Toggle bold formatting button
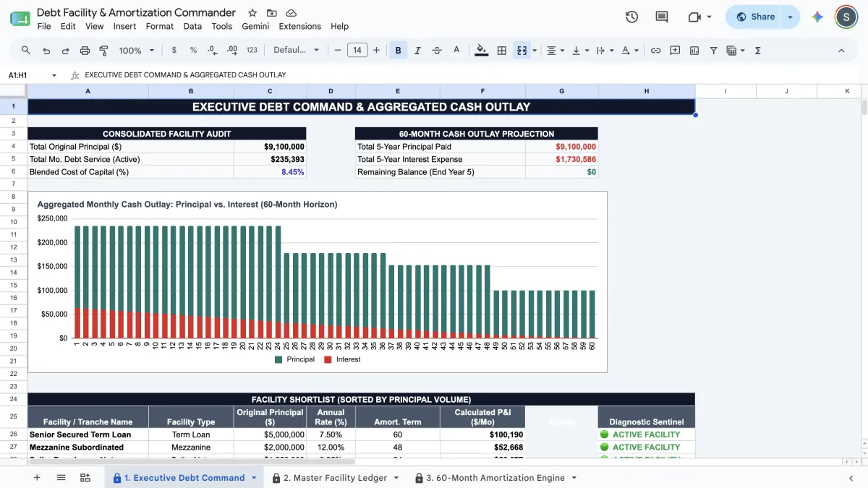This screenshot has width=868, height=488. click(398, 51)
